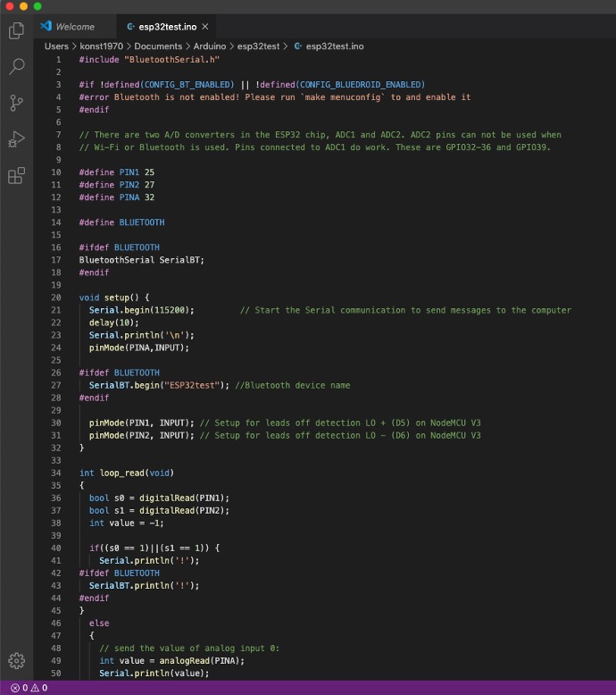The image size is (616, 695).
Task: Click line number 34 in gutter
Action: coord(56,473)
